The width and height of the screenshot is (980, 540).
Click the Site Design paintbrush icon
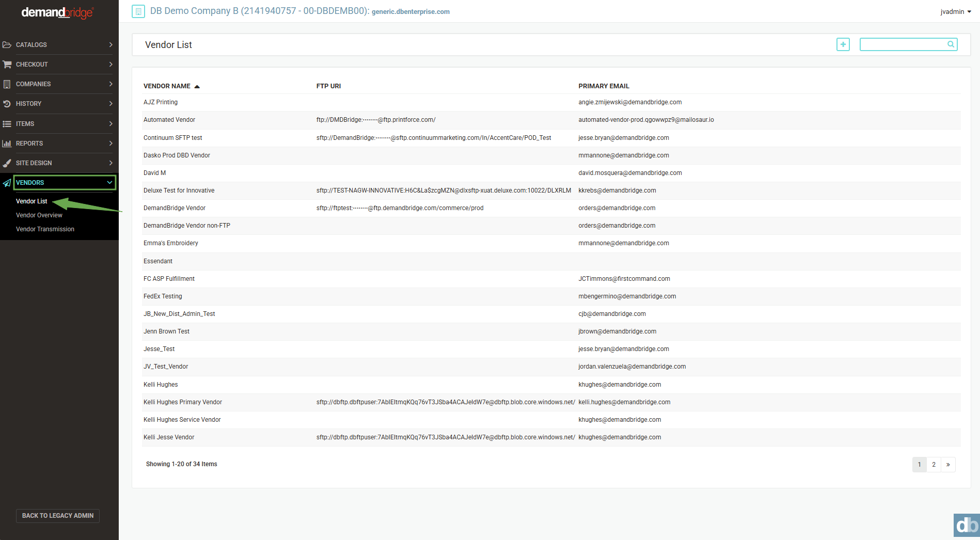point(7,163)
